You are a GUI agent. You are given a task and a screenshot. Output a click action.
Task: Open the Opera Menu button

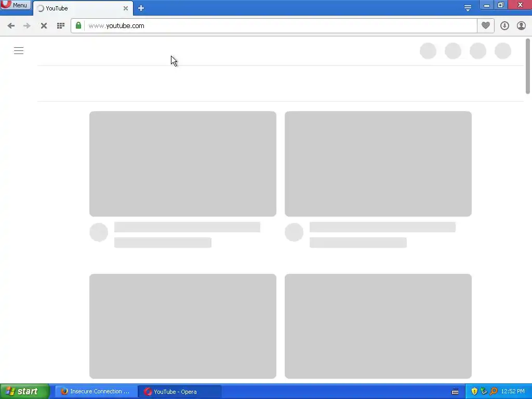pos(16,5)
